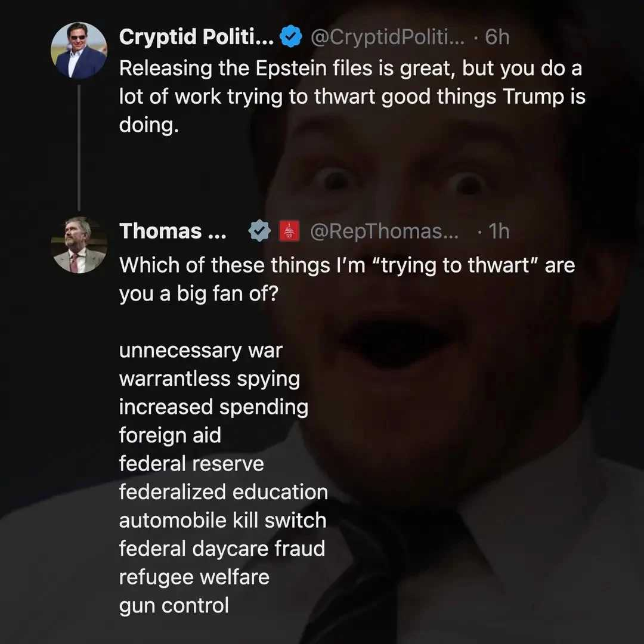The width and height of the screenshot is (644, 644).
Task: Click the "federal reserve" line
Action: point(191,463)
